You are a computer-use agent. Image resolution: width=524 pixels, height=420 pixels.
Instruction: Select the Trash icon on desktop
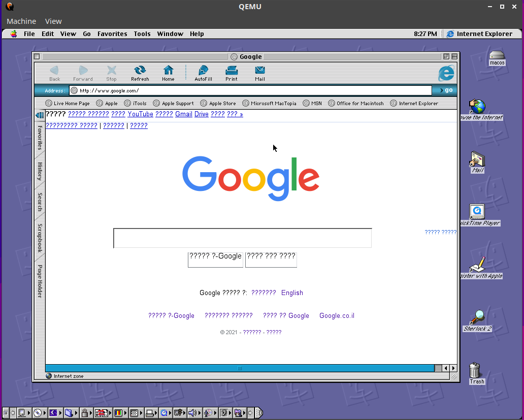[475, 373]
